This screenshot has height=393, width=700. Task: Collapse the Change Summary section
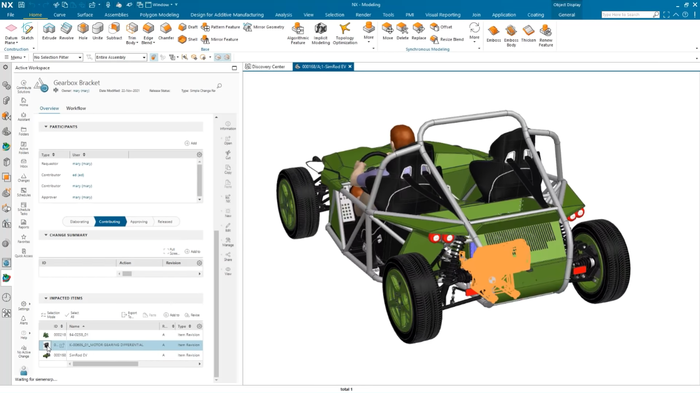click(46, 235)
